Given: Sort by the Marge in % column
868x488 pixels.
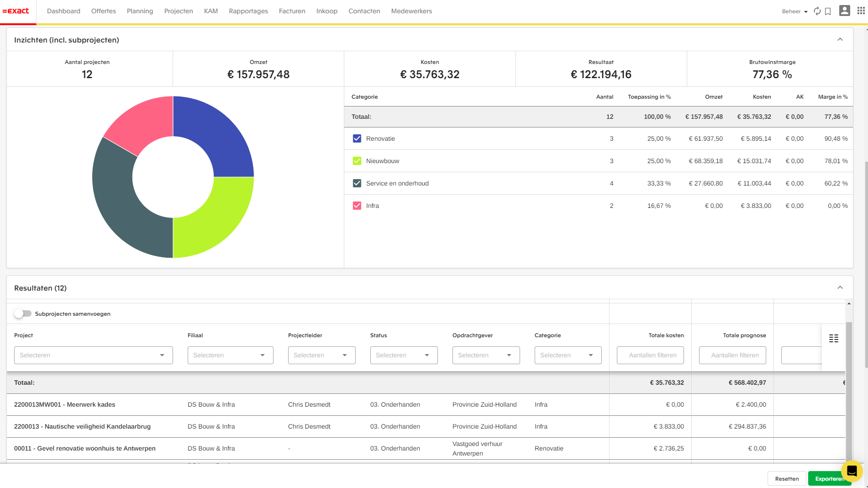Looking at the screenshot, I should pos(833,97).
